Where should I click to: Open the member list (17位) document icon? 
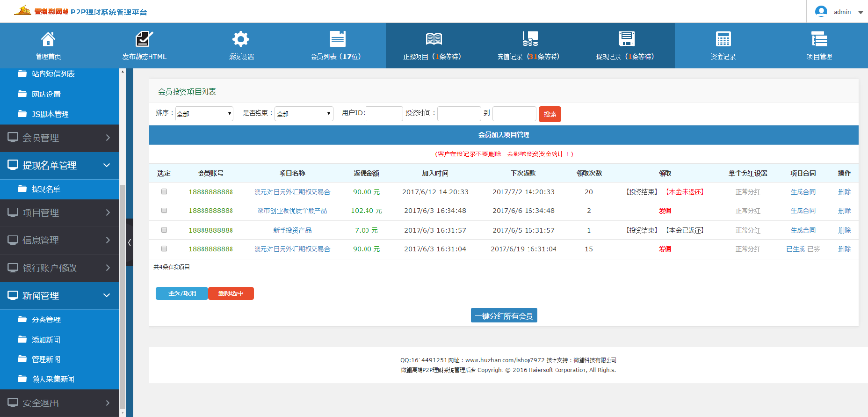point(338,39)
